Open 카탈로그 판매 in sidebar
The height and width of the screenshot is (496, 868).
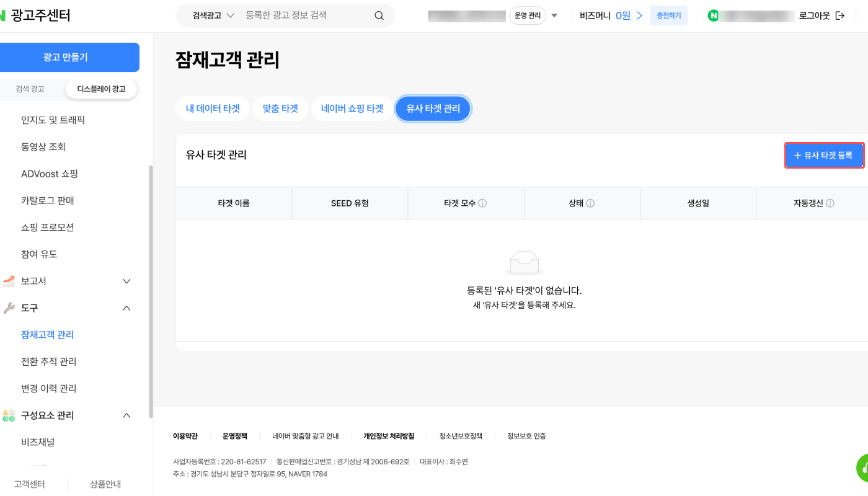click(x=48, y=201)
